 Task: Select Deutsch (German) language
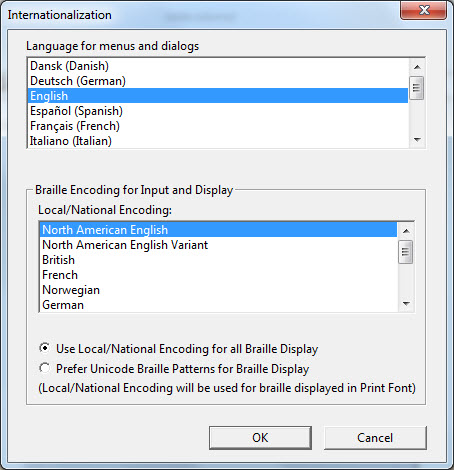coord(218,81)
